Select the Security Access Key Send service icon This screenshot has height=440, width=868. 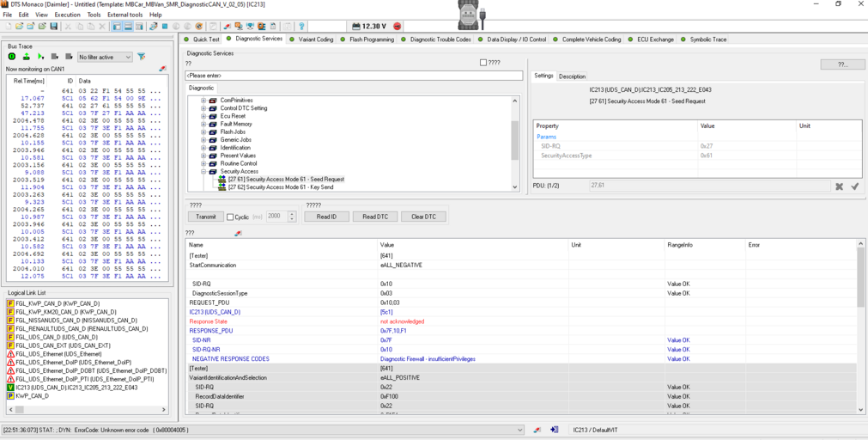tap(222, 187)
